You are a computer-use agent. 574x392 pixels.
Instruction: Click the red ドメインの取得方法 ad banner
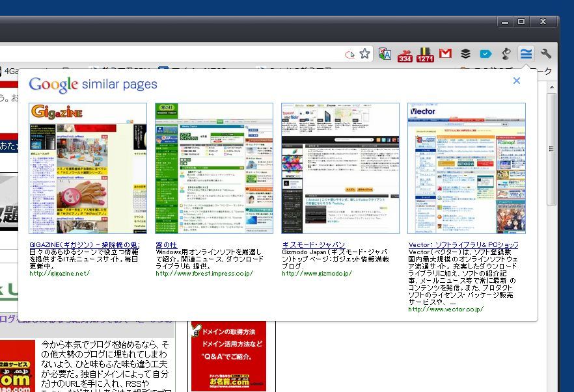tap(229, 358)
